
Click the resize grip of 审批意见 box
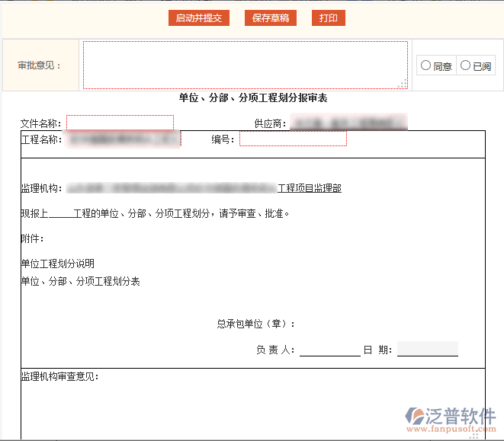point(403,85)
